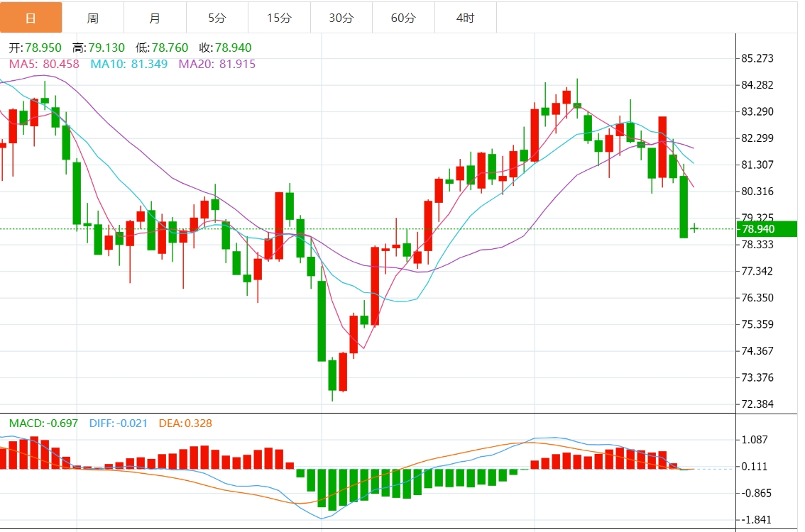Switch to the monthly 月 tab

click(x=155, y=18)
